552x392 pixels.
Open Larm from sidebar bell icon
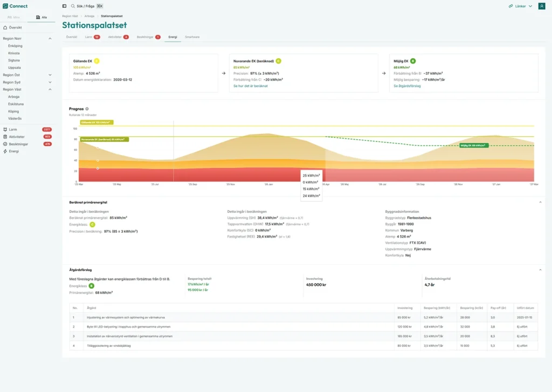click(x=5, y=129)
